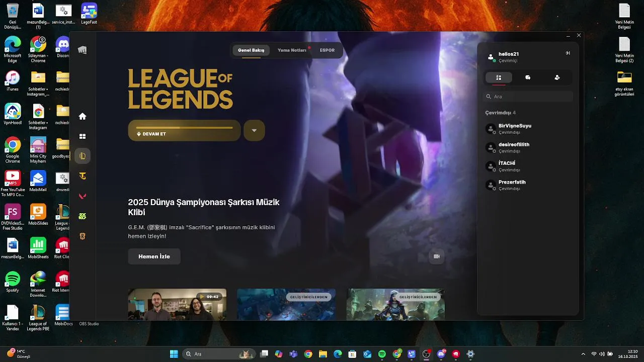Click the add friend icon
This screenshot has height=362, width=644.
[557, 77]
